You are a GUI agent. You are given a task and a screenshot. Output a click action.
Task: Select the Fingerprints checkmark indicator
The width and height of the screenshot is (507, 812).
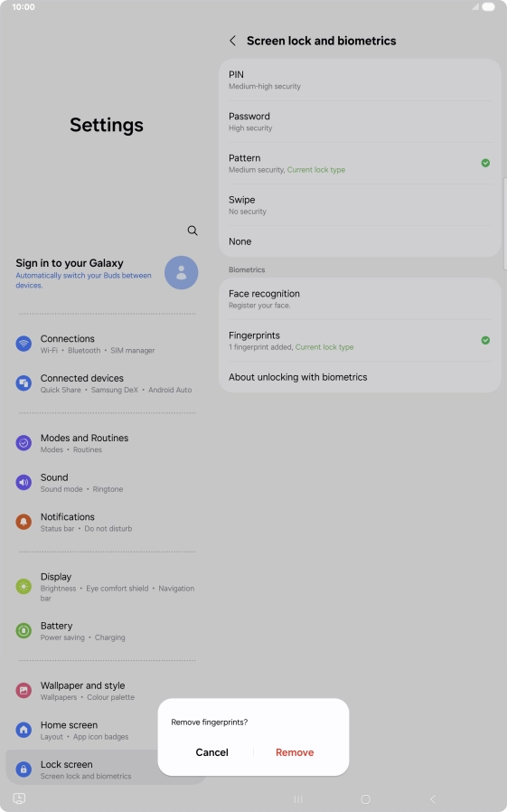(485, 340)
